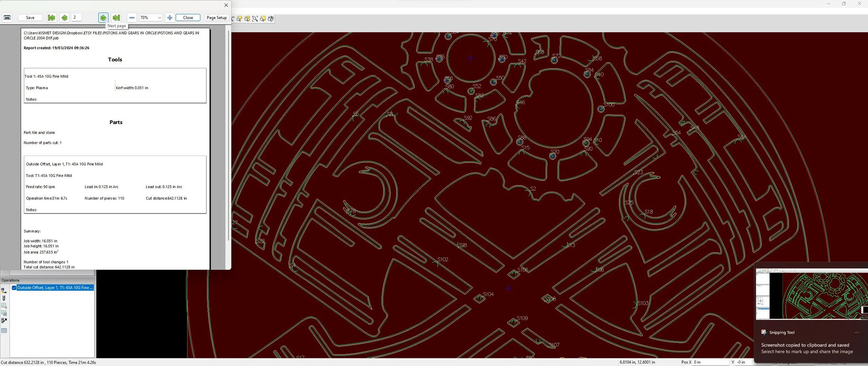Select Outside Offset, Layer 1 operation row
868x366 pixels.
point(55,288)
